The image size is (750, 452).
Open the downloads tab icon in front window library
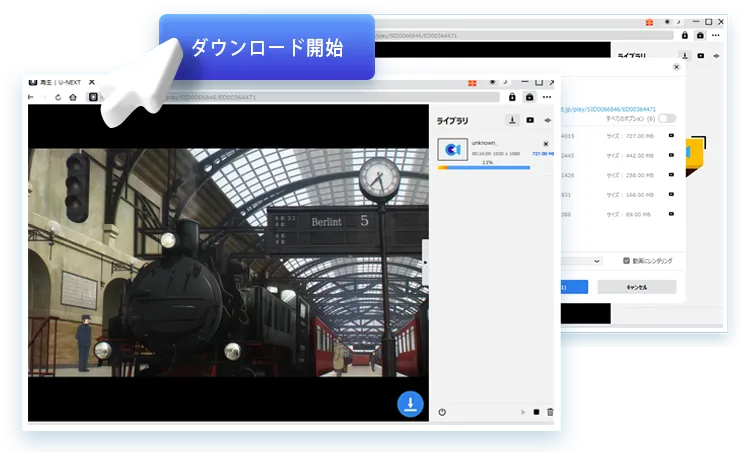(x=512, y=121)
